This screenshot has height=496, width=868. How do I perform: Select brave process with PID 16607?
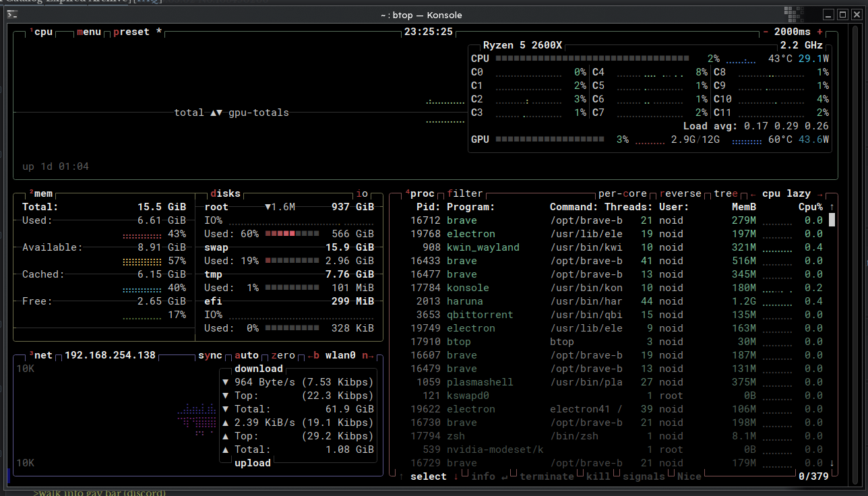[617, 355]
